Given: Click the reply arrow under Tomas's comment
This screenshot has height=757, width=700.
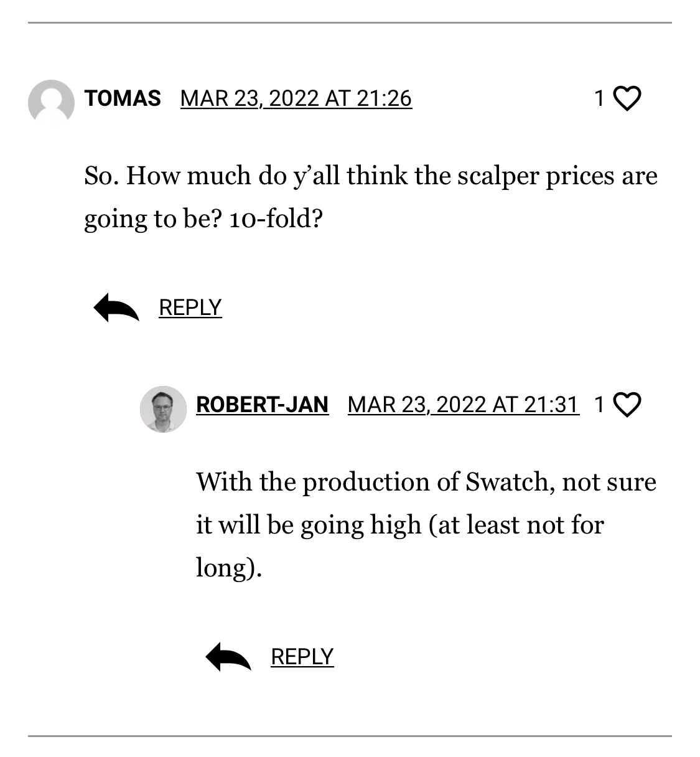Looking at the screenshot, I should [x=116, y=308].
